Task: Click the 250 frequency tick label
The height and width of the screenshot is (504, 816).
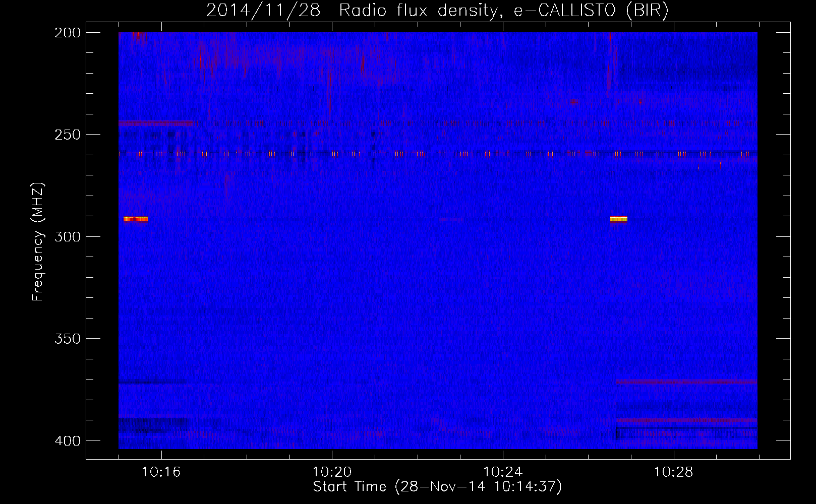Action: coord(67,135)
